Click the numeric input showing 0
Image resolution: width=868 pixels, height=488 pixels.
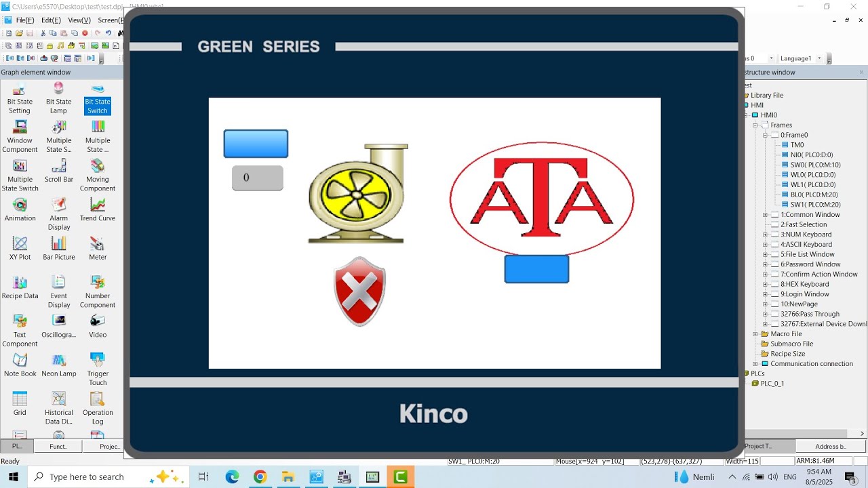point(258,178)
